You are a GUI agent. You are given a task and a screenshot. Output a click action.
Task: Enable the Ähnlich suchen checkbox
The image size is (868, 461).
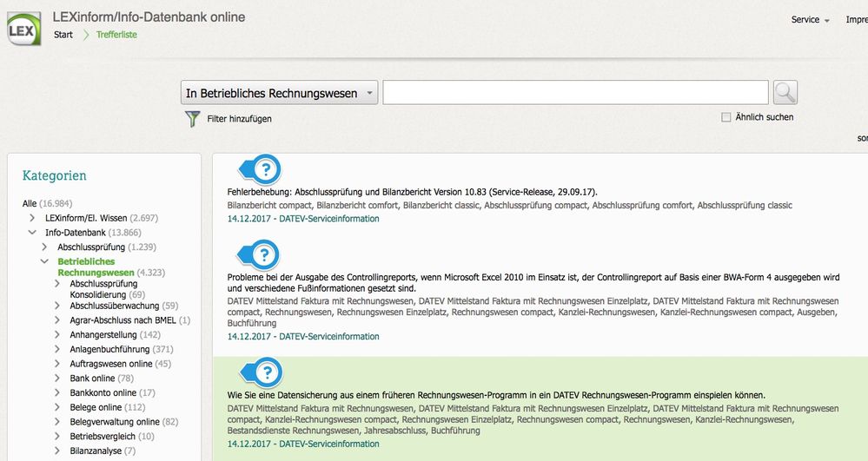coord(726,117)
